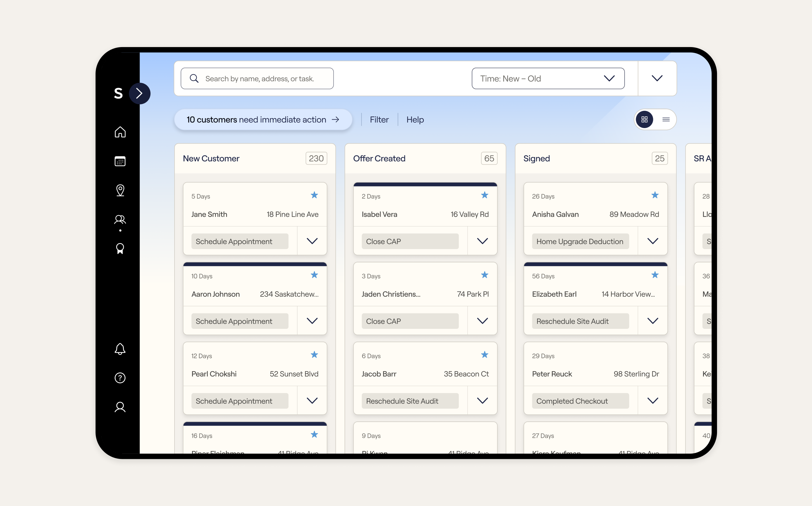Open the award ribbon icon in the sidebar
The height and width of the screenshot is (506, 812).
click(120, 249)
